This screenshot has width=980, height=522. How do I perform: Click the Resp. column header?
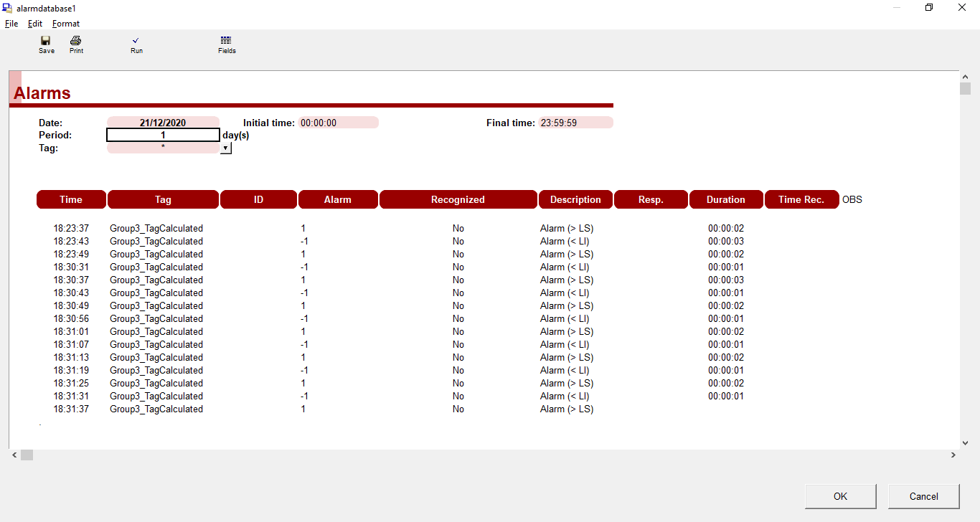pyautogui.click(x=651, y=199)
